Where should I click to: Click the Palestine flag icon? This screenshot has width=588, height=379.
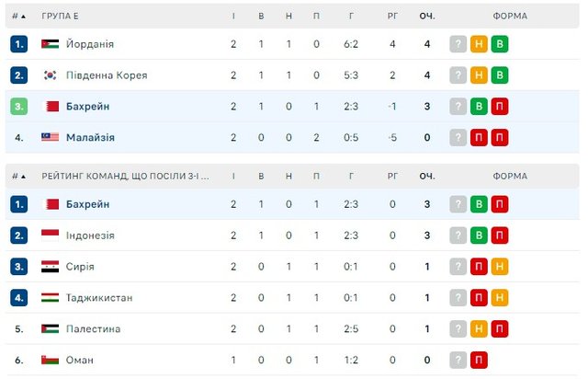coord(50,329)
